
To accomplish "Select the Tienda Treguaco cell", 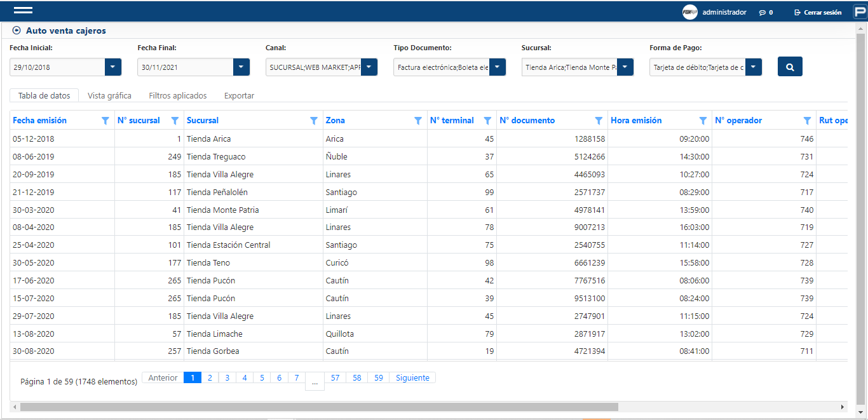I will click(x=254, y=156).
